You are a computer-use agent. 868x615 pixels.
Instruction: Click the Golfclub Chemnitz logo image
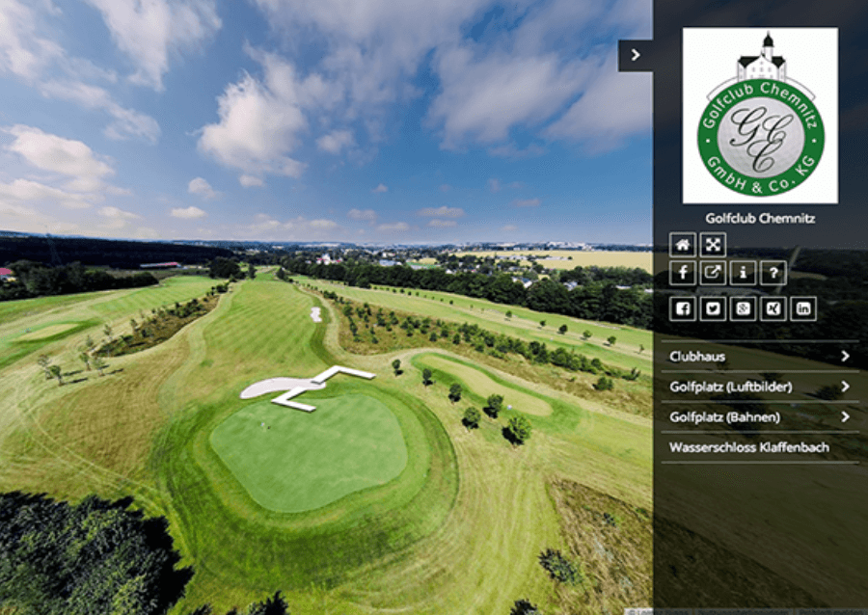[x=760, y=116]
